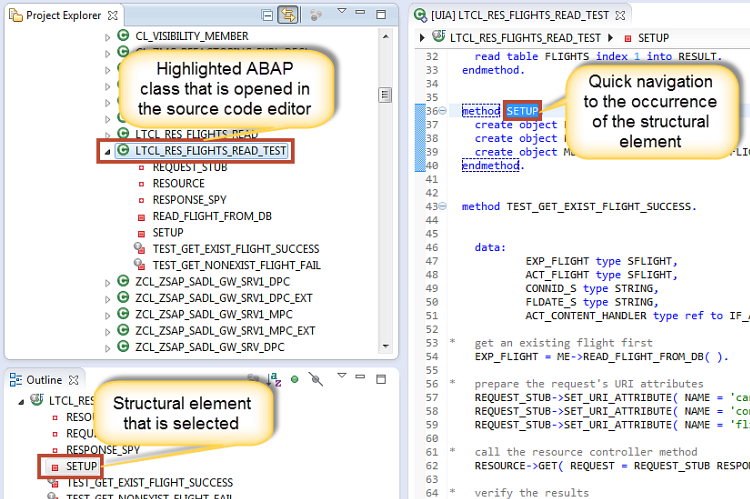
Task: Close the LTCL_RES_FLIGHTS_READ_TEST editor tab
Action: click(620, 15)
